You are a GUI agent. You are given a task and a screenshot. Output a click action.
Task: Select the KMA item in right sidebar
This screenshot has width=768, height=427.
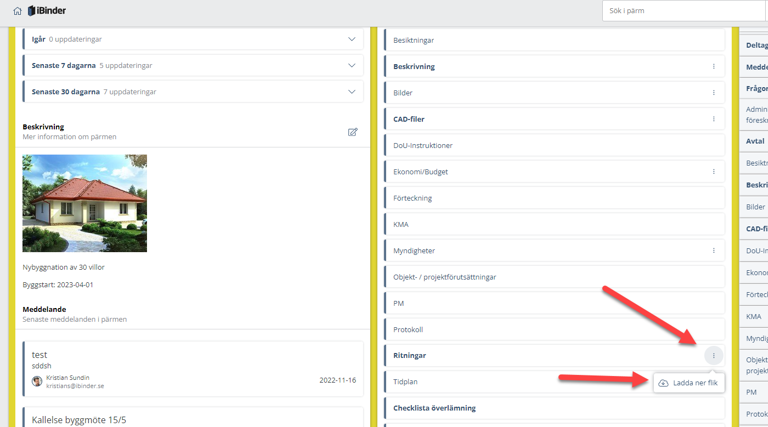tap(754, 316)
